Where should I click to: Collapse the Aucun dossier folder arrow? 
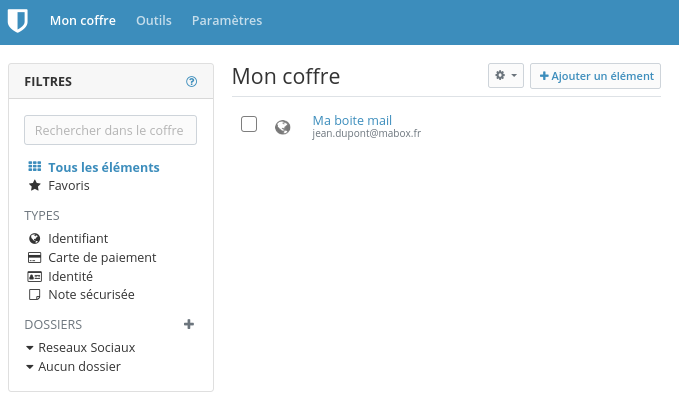[x=29, y=367]
